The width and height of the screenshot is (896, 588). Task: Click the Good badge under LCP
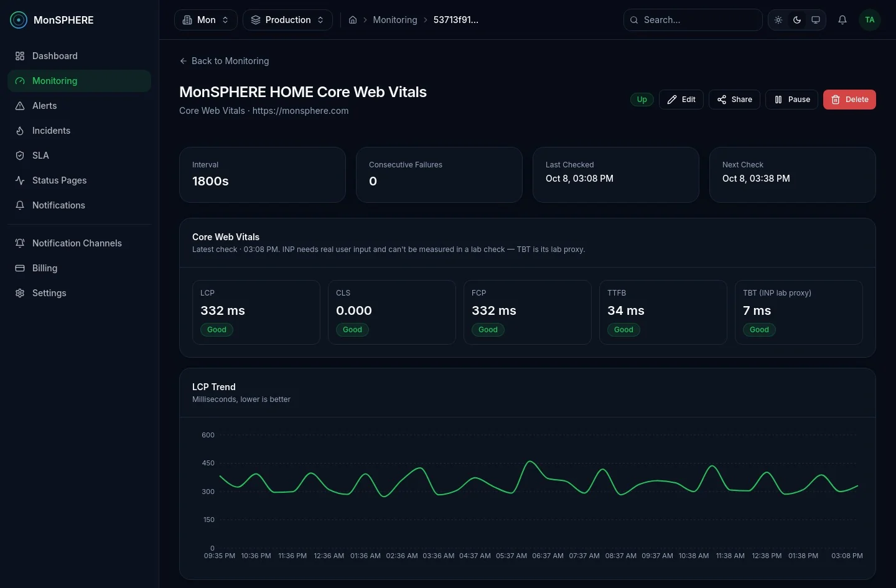point(217,330)
